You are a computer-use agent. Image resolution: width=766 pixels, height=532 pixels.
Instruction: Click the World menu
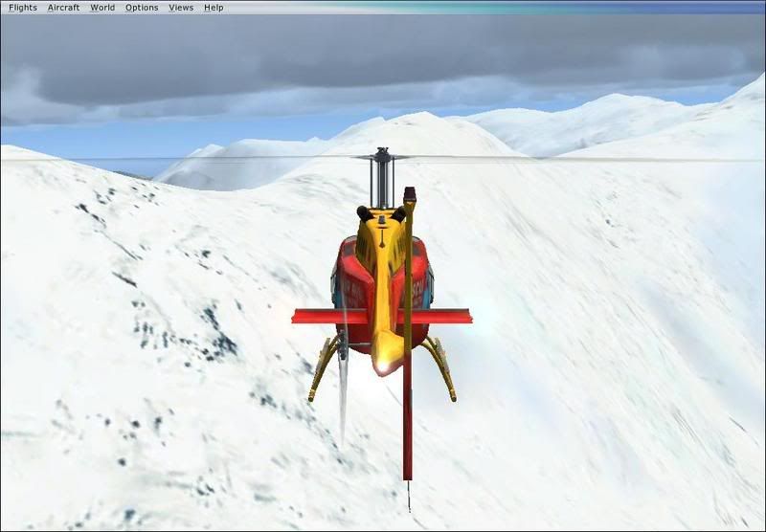pos(102,8)
